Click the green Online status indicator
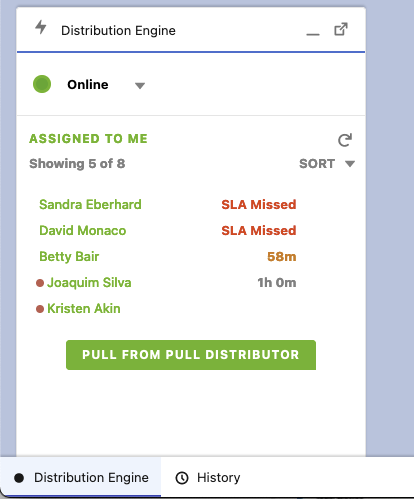The width and height of the screenshot is (414, 499). click(x=42, y=84)
